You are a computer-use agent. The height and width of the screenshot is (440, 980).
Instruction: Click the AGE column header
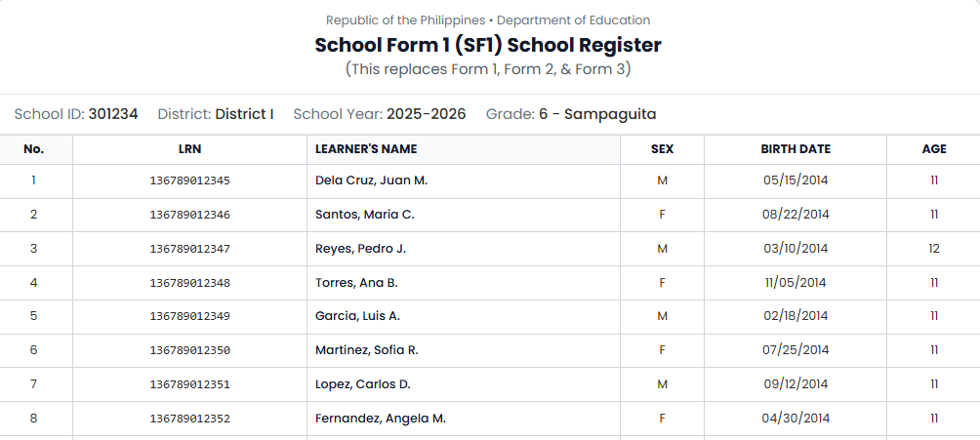933,149
